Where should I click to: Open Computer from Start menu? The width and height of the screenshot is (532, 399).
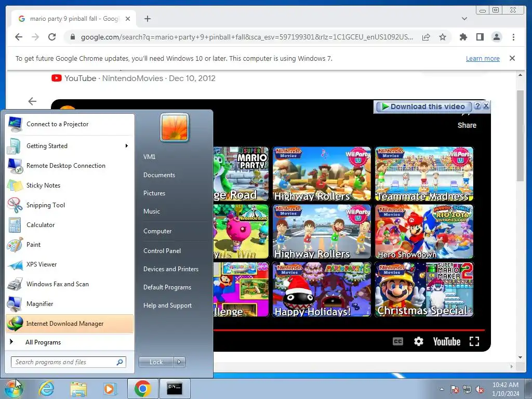pos(157,231)
